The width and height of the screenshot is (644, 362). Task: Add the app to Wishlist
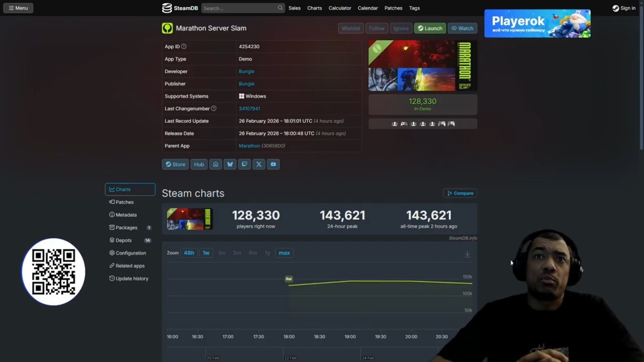(x=351, y=28)
